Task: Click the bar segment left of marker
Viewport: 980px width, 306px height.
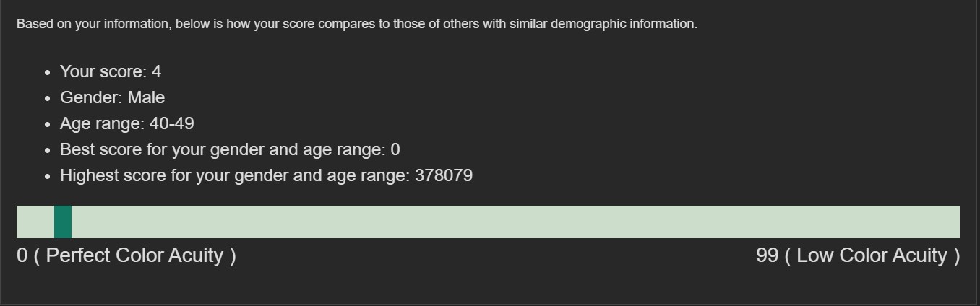Action: click(x=35, y=222)
